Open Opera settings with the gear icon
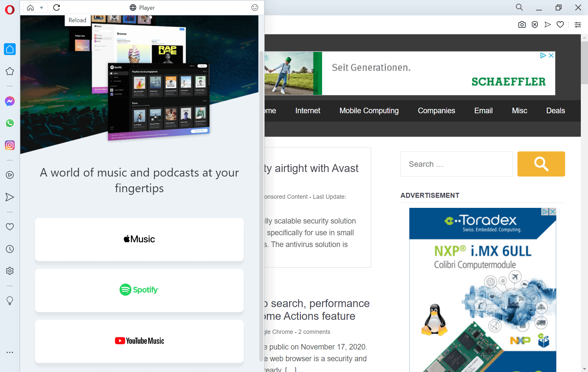The image size is (588, 372). [9, 271]
